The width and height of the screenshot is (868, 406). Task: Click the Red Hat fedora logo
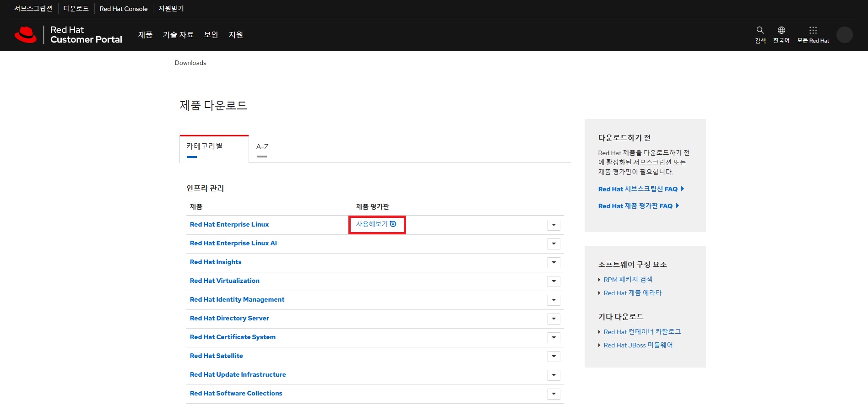[26, 35]
